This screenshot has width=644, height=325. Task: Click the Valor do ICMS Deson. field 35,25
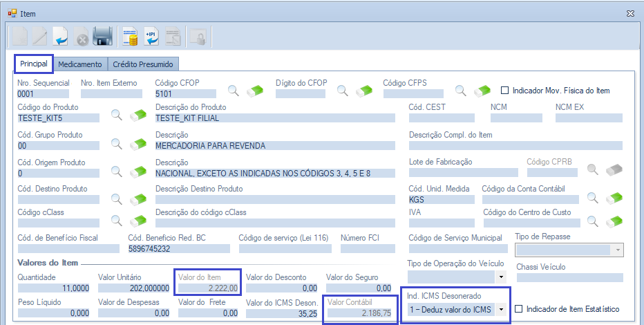(282, 313)
